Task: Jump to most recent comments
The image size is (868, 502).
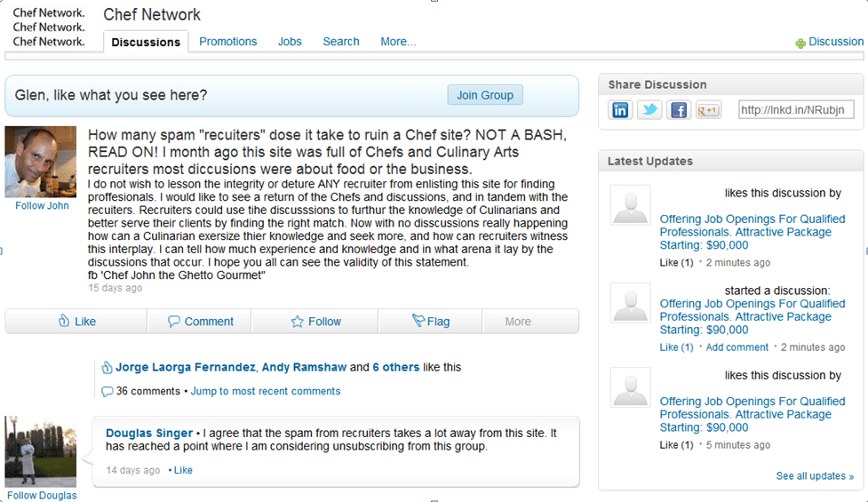Action: point(266,391)
